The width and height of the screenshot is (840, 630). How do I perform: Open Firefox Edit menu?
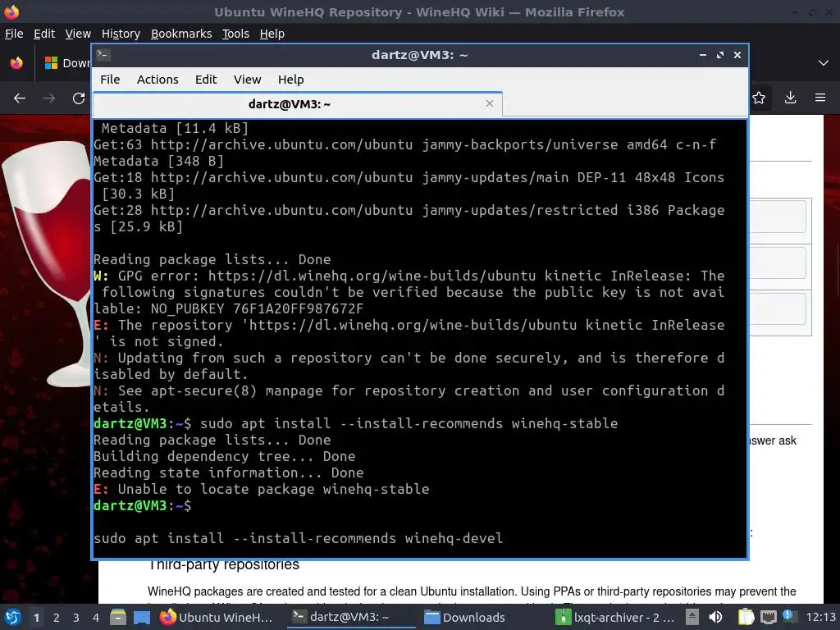[44, 34]
